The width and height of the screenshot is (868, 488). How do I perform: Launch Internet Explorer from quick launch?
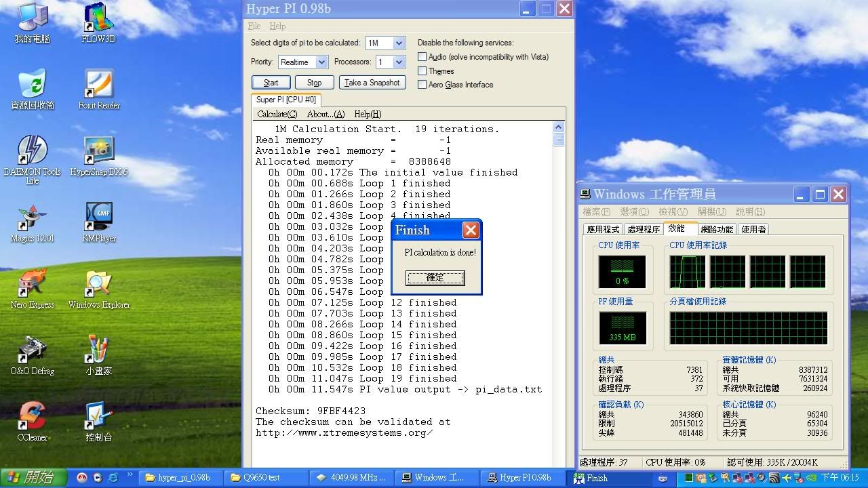pos(113,478)
